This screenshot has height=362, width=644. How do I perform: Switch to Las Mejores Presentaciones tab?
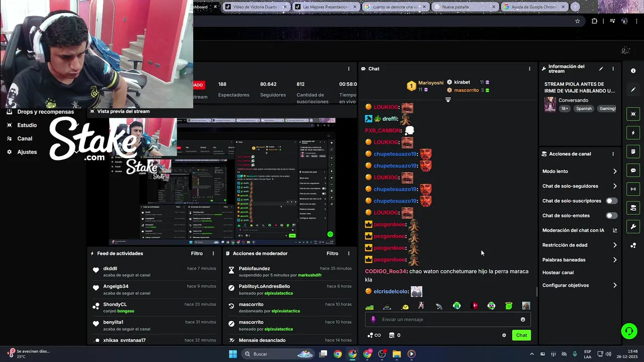(x=326, y=7)
